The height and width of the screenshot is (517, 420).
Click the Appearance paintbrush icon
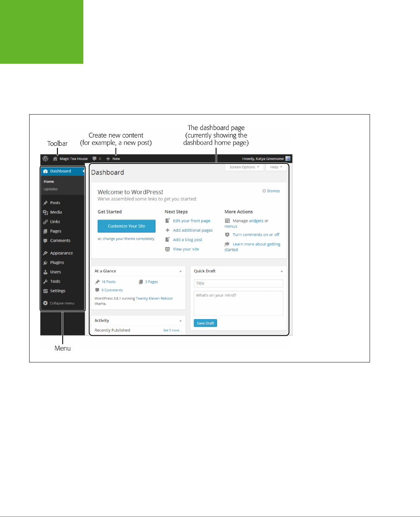(45, 253)
